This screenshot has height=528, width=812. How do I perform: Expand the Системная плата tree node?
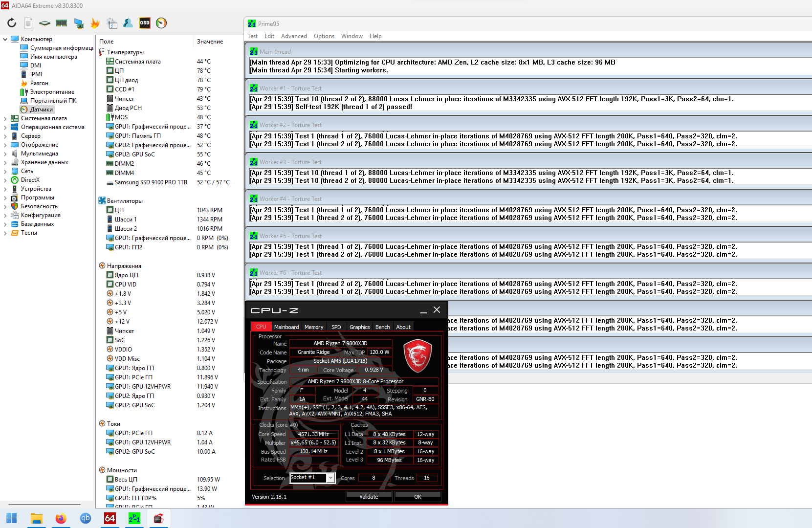pos(5,118)
